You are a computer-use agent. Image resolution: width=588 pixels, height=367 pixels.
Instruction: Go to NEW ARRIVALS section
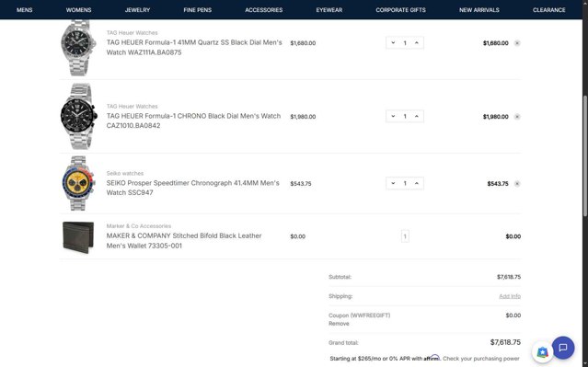(x=479, y=10)
